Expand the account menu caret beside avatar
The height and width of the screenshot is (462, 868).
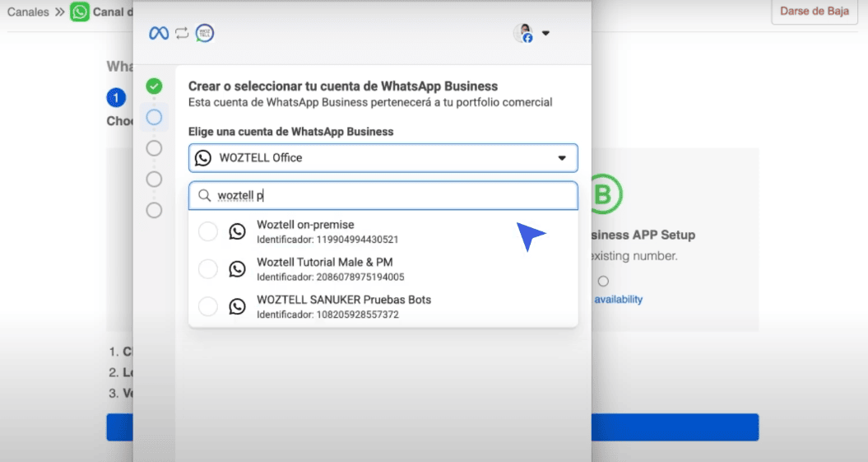545,33
